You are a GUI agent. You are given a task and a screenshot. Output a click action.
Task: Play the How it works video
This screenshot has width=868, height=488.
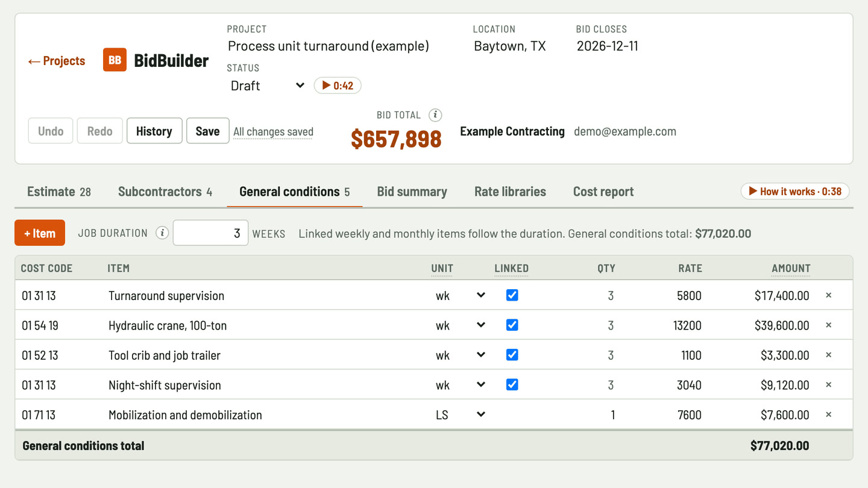coord(795,192)
